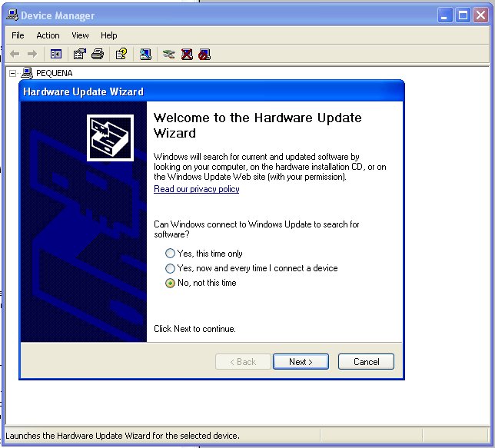Open 'Read our privacy policy' link

[196, 189]
